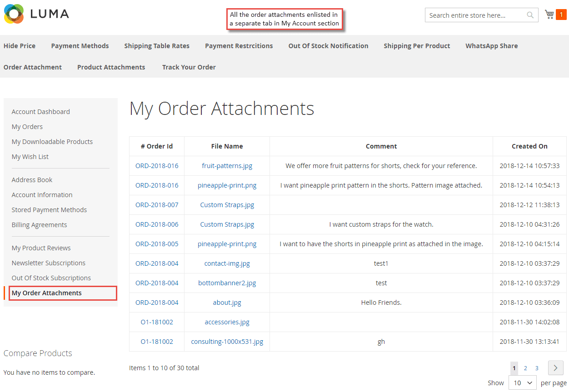The width and height of the screenshot is (569, 392).
Task: Open the shopping cart icon
Action: pyautogui.click(x=549, y=15)
